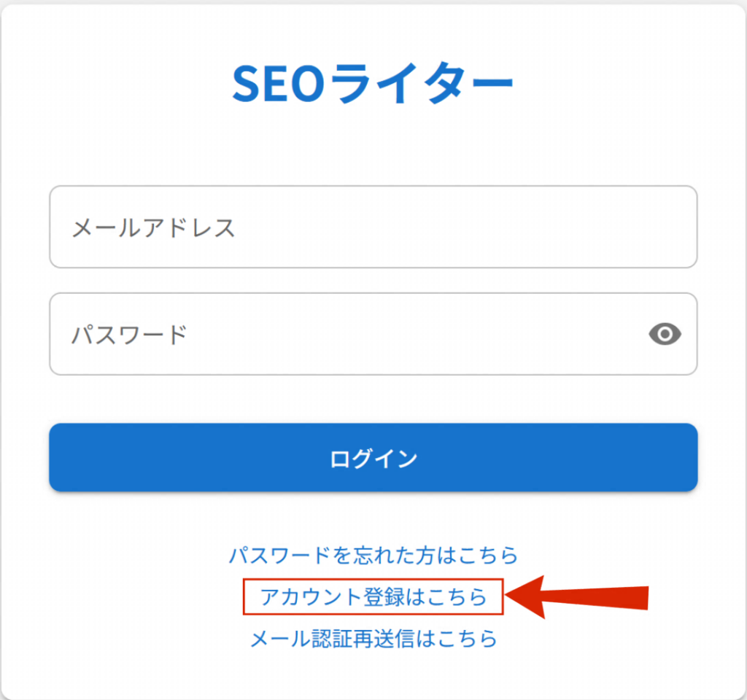Open the アカウント登録はこちら link

coord(373,596)
